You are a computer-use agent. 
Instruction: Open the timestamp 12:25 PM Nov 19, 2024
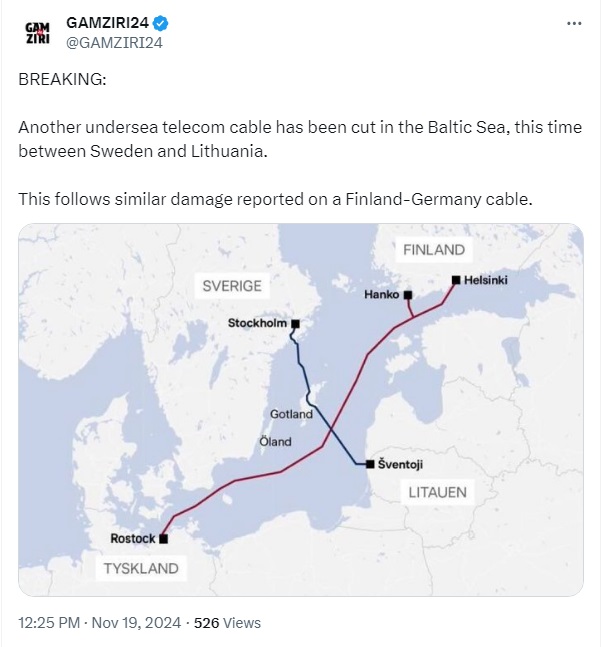tap(99, 623)
